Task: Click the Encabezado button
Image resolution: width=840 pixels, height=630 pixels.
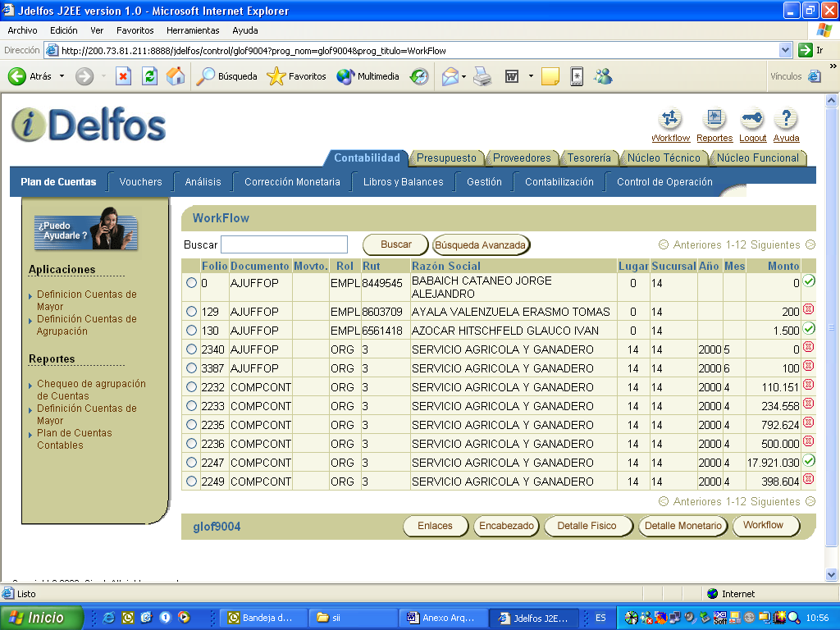Action: coord(505,526)
